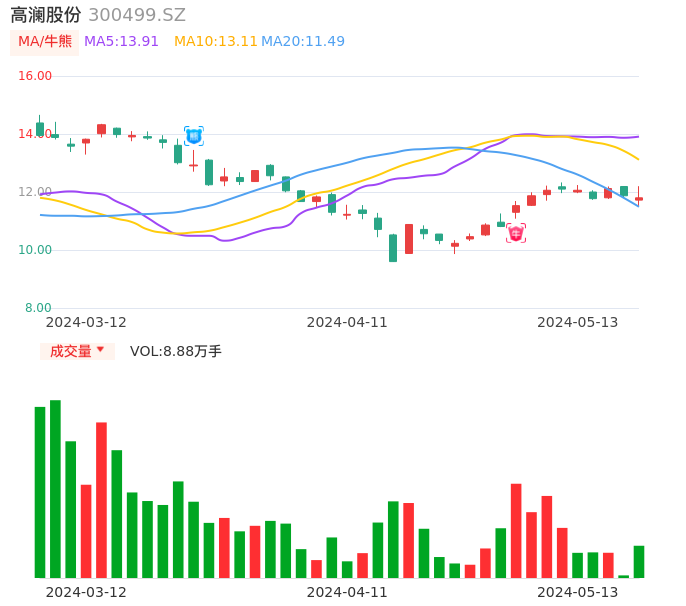Click the stock name 高澜股份
686x606 pixels.
45,15
